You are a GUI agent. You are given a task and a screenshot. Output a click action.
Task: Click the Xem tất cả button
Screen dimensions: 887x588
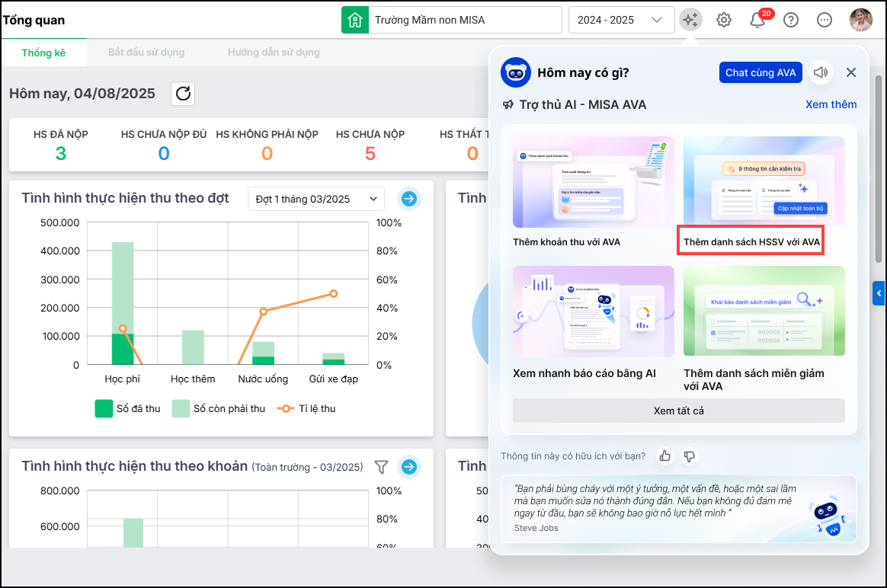tap(678, 411)
